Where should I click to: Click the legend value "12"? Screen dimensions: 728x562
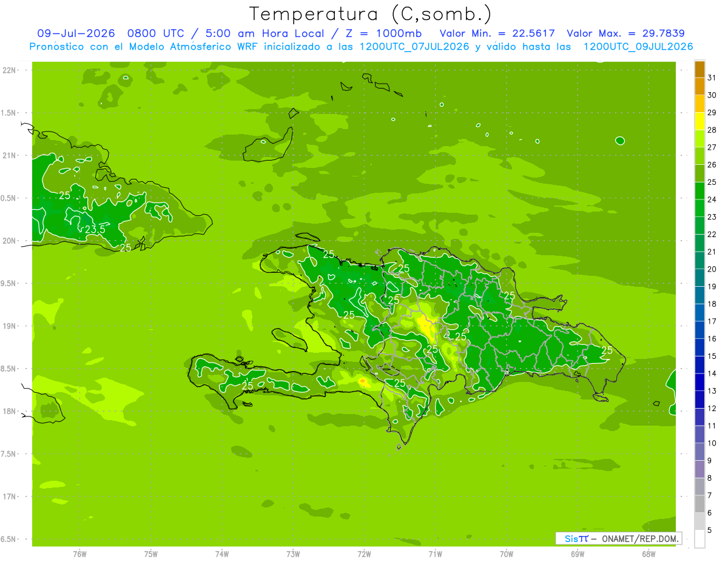click(x=712, y=409)
